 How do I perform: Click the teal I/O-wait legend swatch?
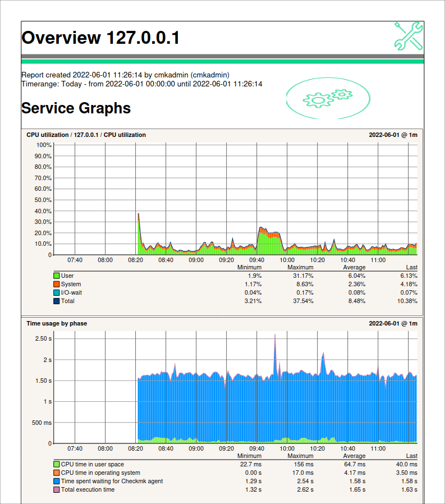point(57,293)
